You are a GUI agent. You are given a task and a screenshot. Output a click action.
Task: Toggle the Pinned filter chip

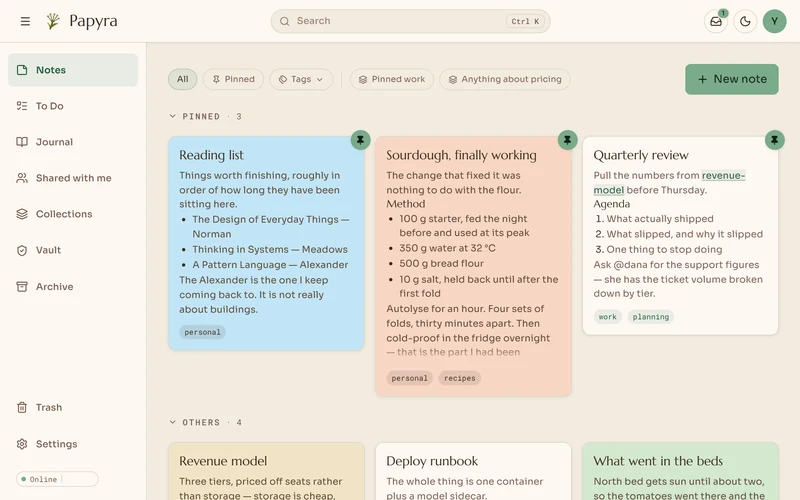point(233,80)
